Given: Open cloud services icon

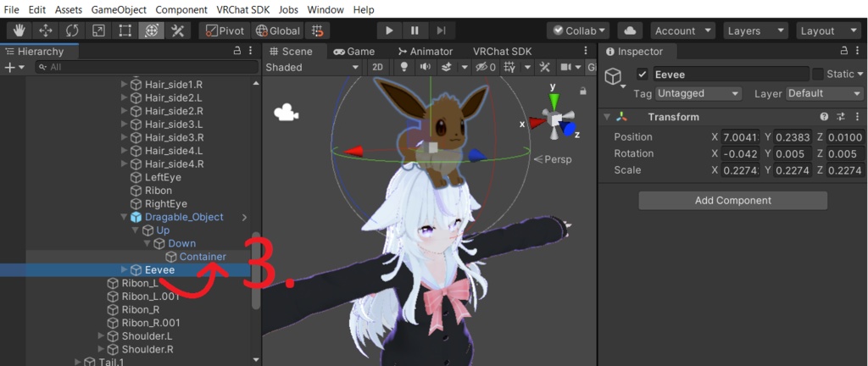Looking at the screenshot, I should click(630, 31).
